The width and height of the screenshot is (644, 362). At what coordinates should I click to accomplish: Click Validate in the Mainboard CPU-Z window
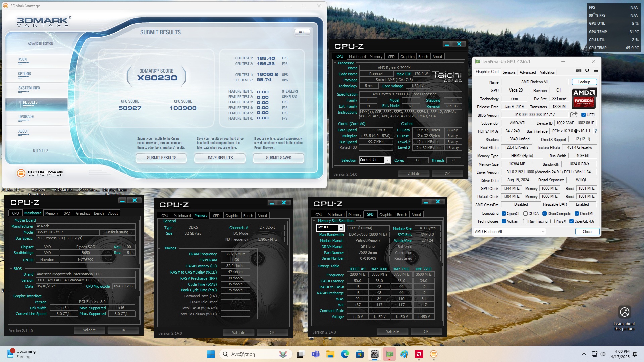89,330
